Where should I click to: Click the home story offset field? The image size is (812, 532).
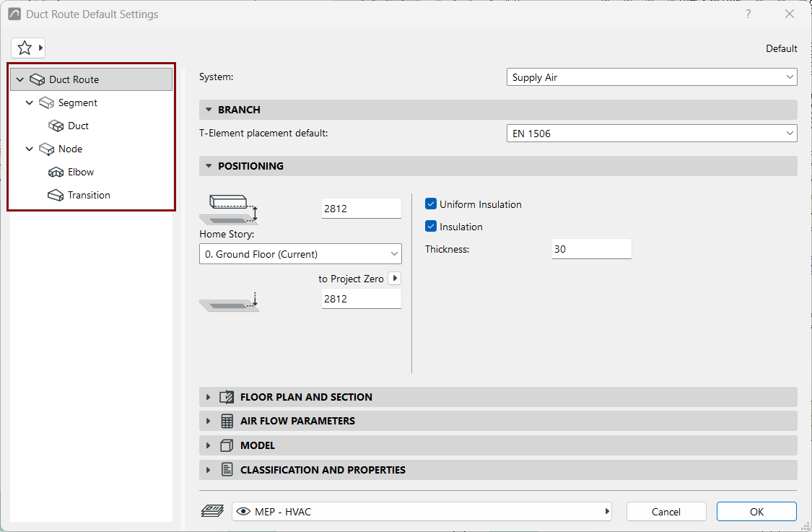(x=362, y=209)
